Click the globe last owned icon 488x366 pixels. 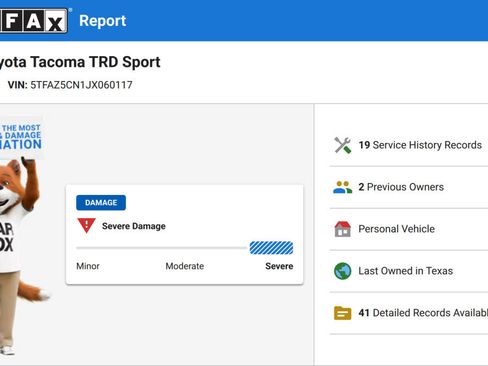pos(343,271)
